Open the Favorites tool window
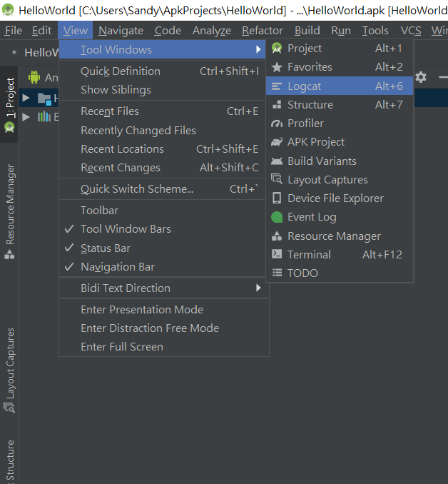 coord(340,67)
